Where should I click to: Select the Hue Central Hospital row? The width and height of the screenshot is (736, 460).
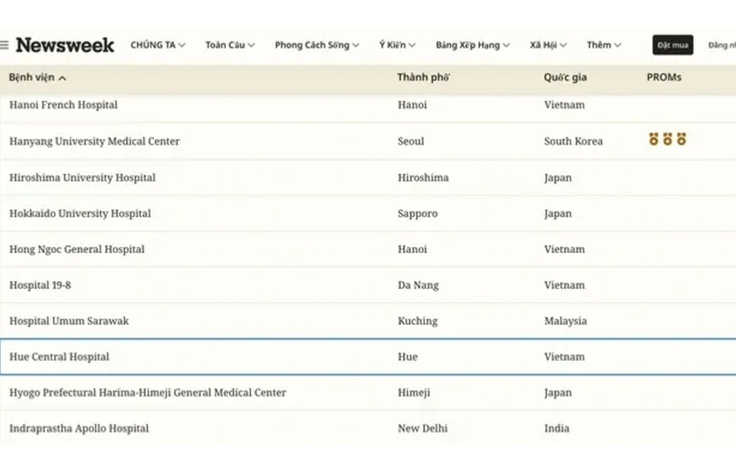(x=368, y=357)
